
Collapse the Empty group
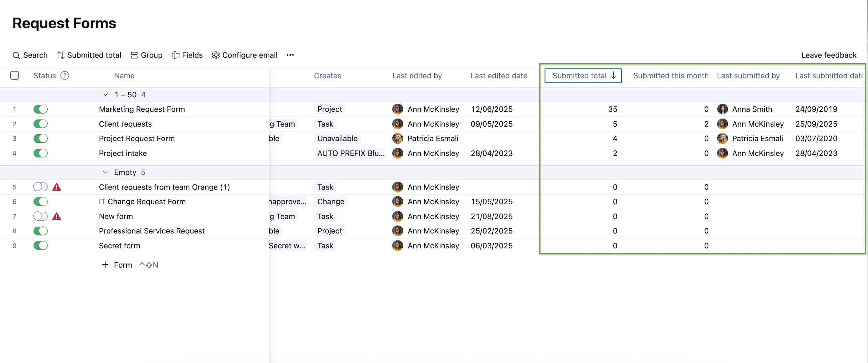[105, 172]
